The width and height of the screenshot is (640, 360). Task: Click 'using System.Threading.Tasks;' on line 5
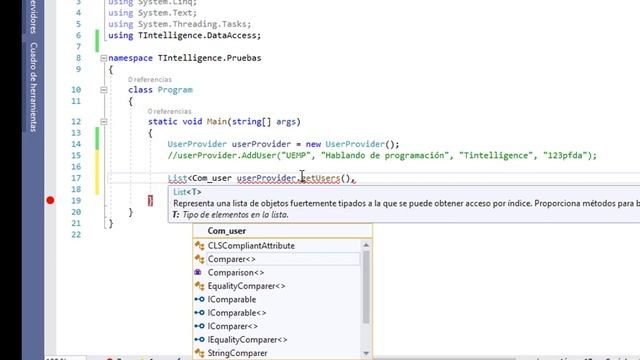tap(180, 24)
